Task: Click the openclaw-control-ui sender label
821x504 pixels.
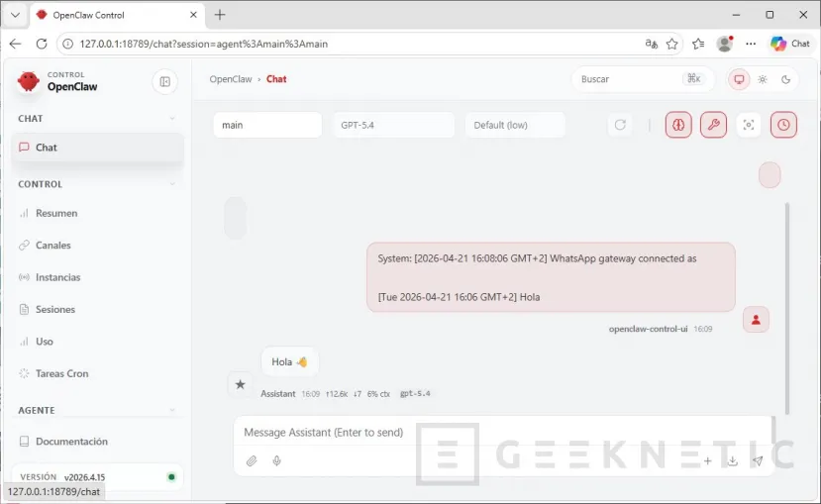Action: [x=648, y=329]
